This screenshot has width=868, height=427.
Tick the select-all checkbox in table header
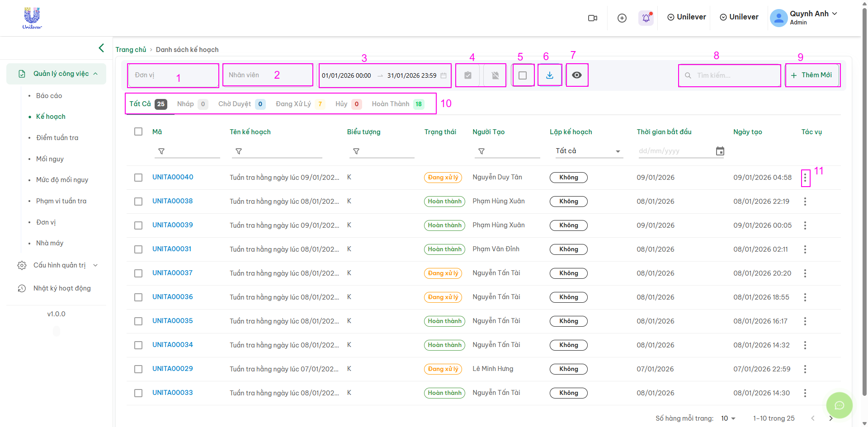point(138,131)
